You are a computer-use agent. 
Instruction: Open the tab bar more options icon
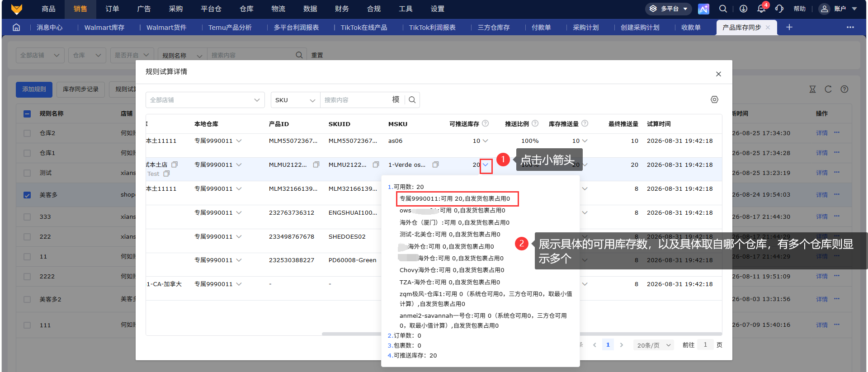[850, 27]
